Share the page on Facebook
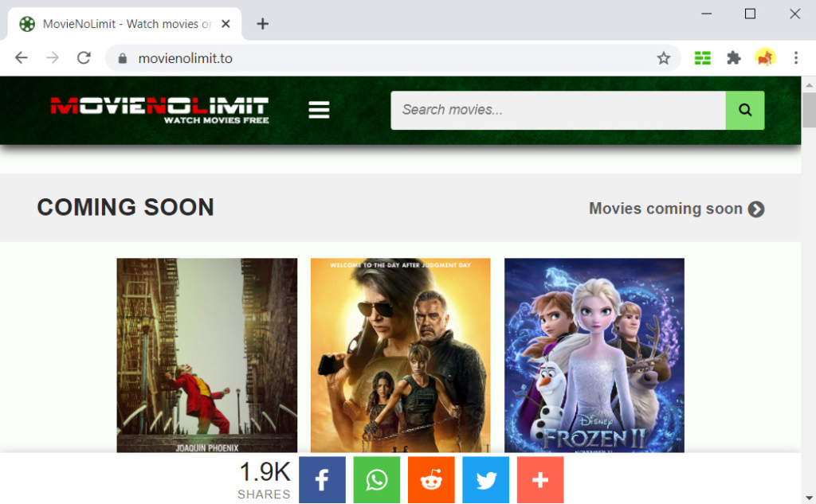816x504 pixels. point(322,479)
